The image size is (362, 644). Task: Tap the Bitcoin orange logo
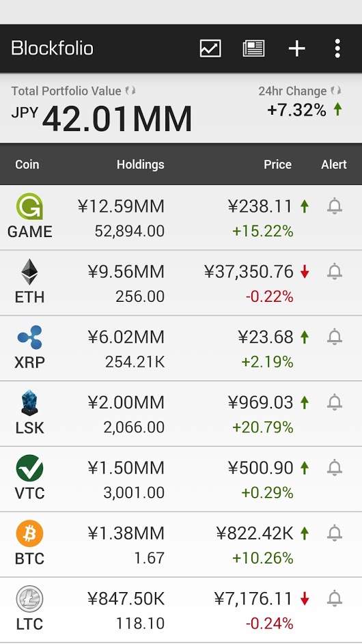(x=29, y=533)
